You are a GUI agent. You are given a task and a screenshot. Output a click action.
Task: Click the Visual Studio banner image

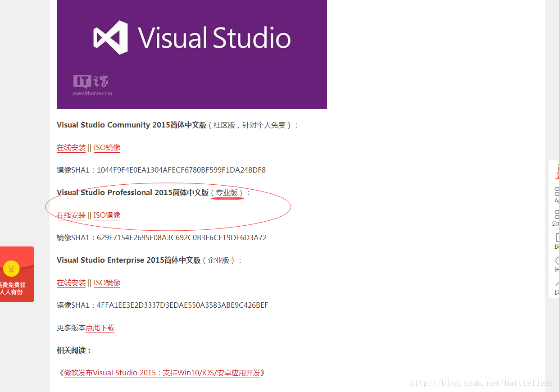(x=192, y=55)
